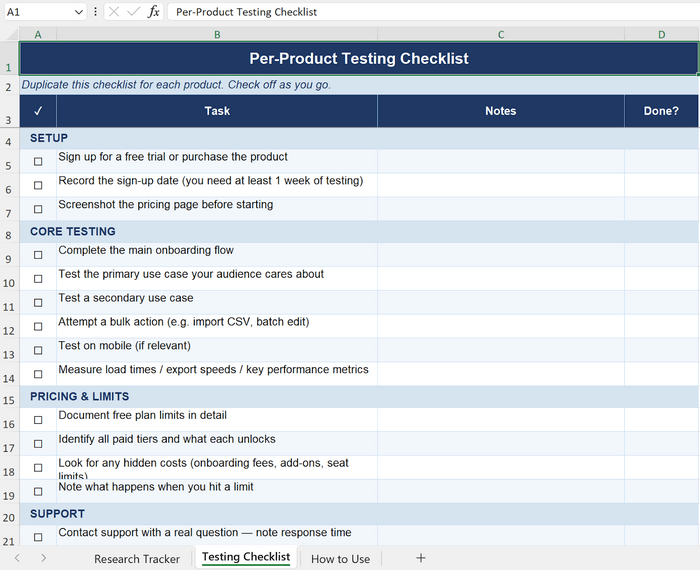Toggle checkbox beside 'Complete the main onboarding flow'
The image size is (700, 570).
tap(38, 255)
